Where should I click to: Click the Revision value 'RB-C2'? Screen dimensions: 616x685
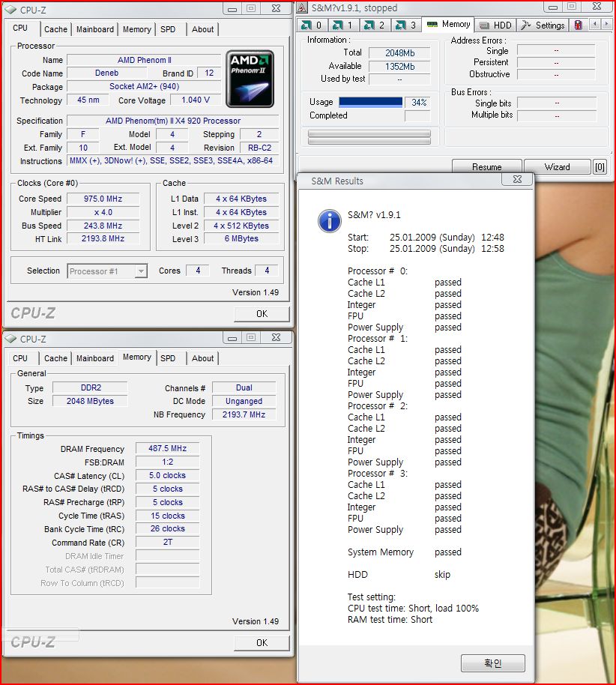(x=259, y=148)
